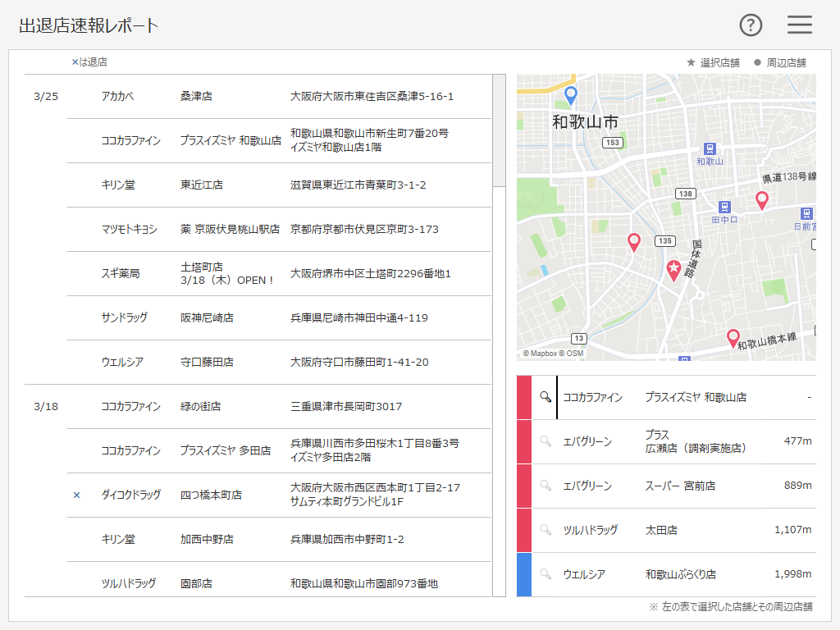The height and width of the screenshot is (630, 840).
Task: Click the red pin near route 135
Action: (634, 243)
